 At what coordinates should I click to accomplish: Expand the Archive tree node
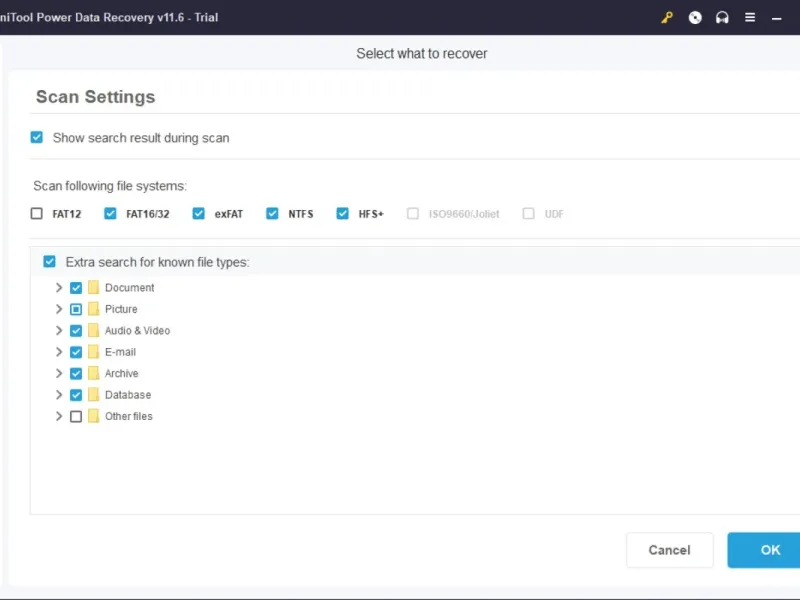(59, 373)
